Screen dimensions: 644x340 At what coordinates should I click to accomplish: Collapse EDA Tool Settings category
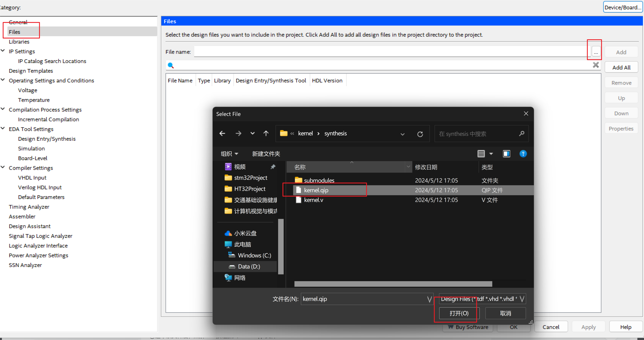point(3,128)
